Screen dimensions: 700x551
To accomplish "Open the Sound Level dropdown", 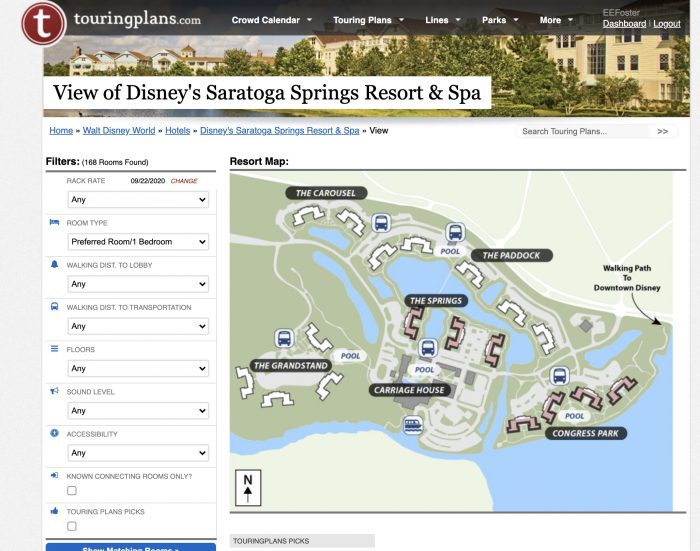I will tap(138, 410).
